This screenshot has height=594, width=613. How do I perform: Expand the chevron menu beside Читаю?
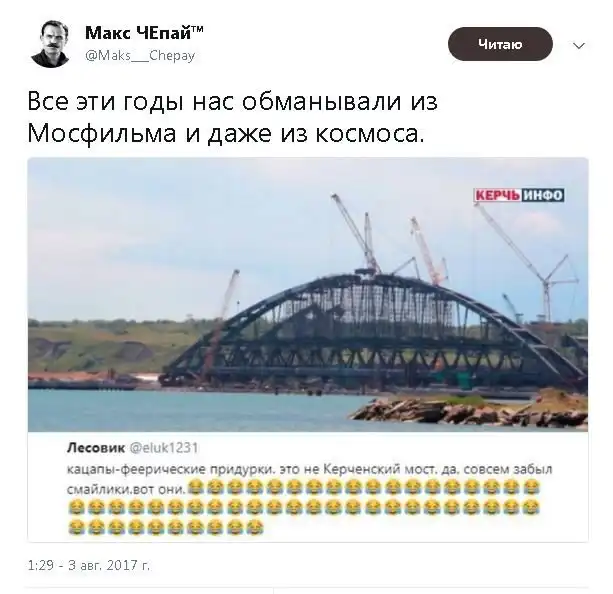click(579, 46)
